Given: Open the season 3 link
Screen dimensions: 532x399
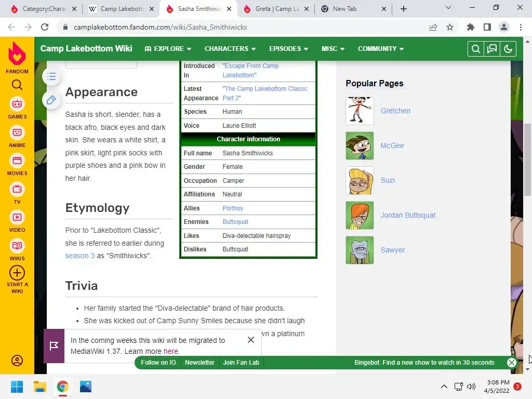Looking at the screenshot, I should (x=79, y=256).
